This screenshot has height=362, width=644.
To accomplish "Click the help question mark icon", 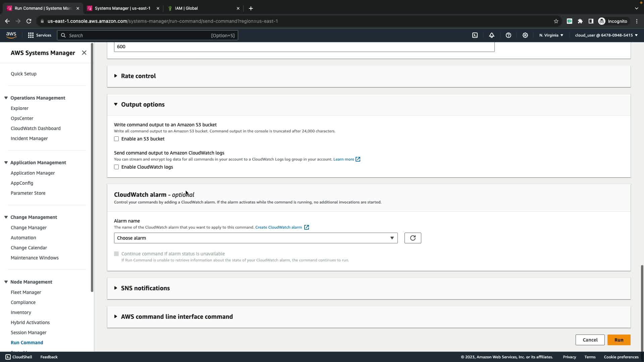I will click(x=508, y=35).
